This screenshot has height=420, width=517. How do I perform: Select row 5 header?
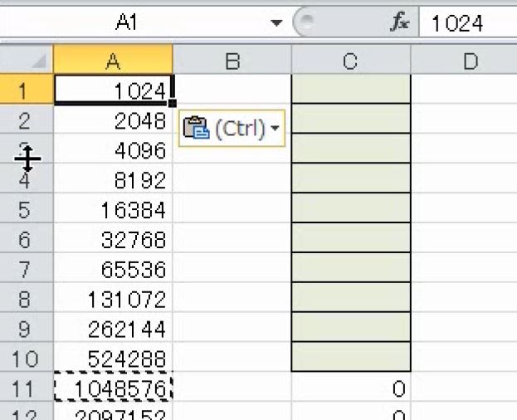coord(27,208)
